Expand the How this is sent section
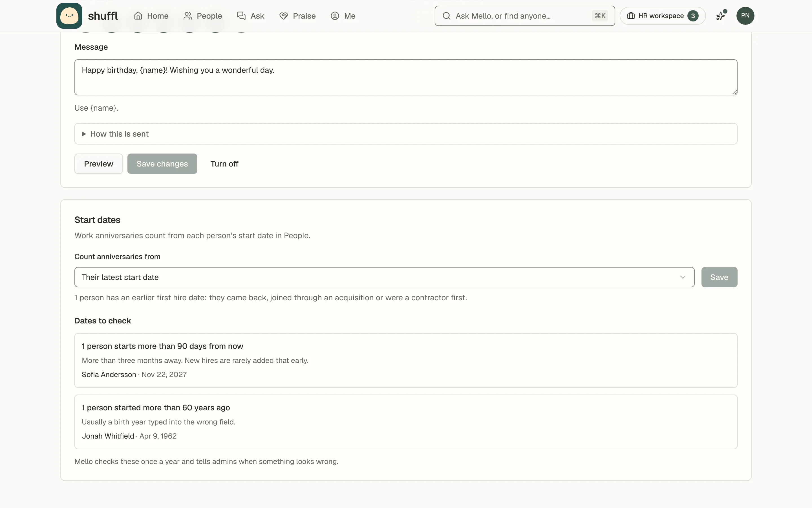 [406, 134]
